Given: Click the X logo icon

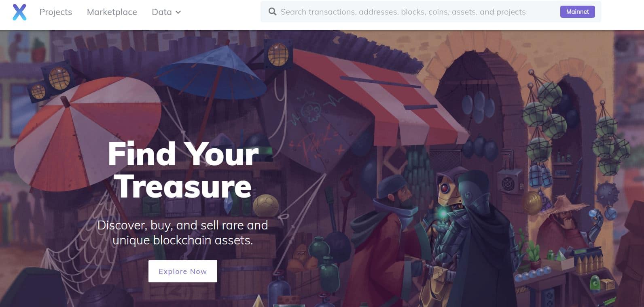Looking at the screenshot, I should 19,12.
